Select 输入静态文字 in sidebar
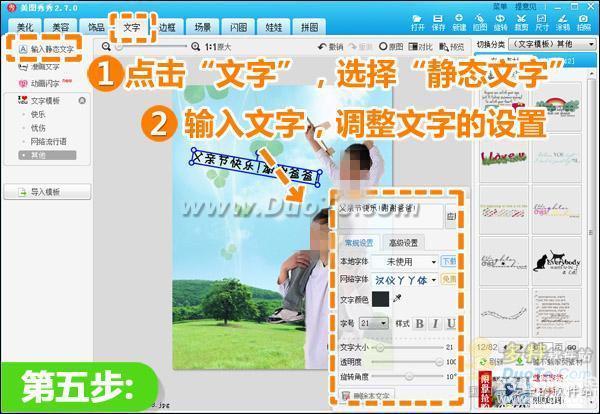This screenshot has width=600, height=414. coord(46,49)
